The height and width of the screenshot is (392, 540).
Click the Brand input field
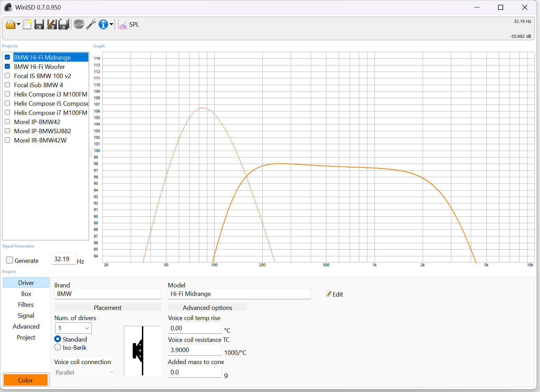[x=107, y=294]
